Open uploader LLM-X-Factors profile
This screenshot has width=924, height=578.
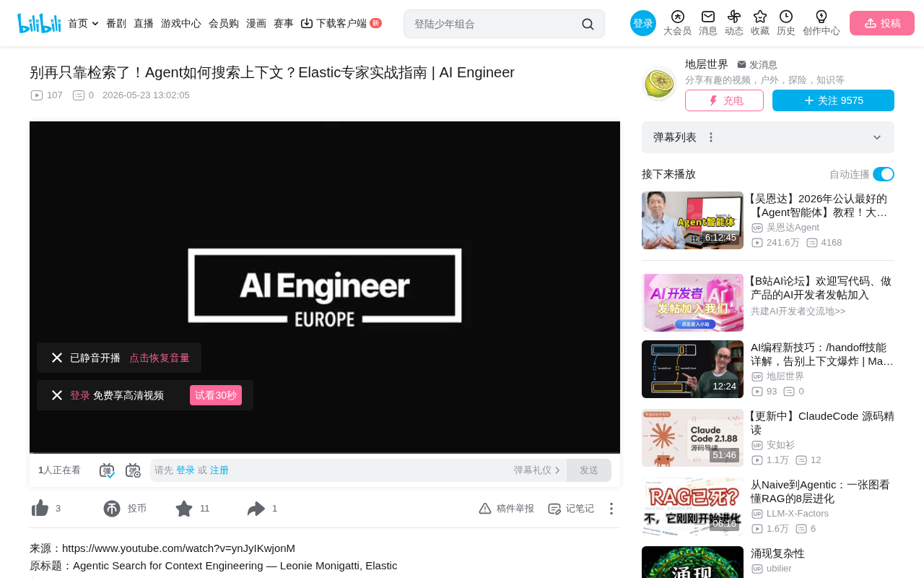click(798, 514)
